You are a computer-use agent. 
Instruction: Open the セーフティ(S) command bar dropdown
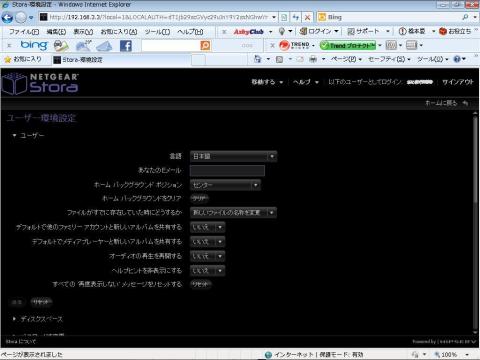(389, 59)
